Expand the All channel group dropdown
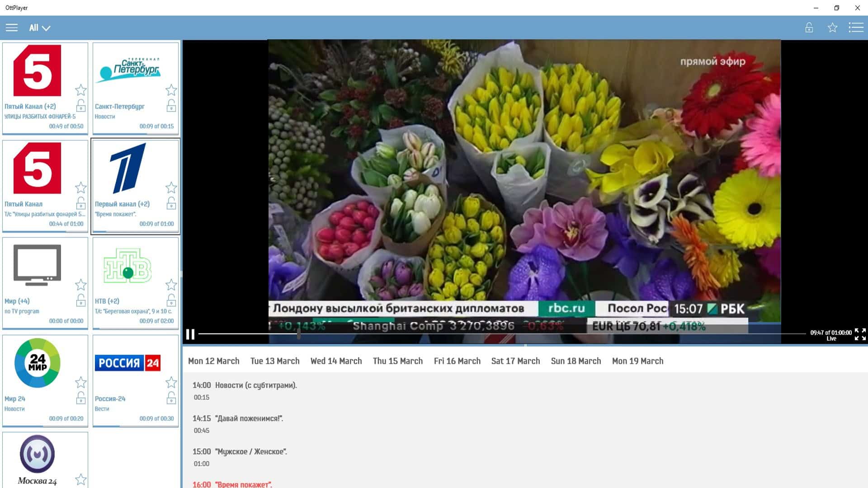The height and width of the screenshot is (488, 868). tap(38, 28)
